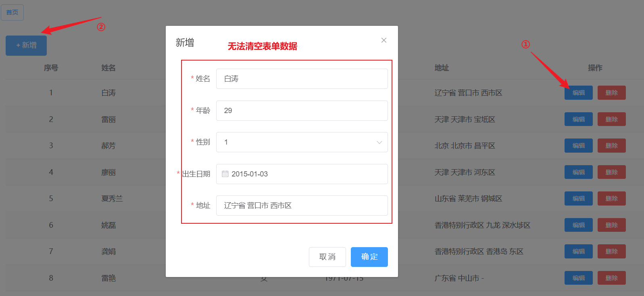Click 编辑 for the 夏秀兰 row

coord(579,199)
